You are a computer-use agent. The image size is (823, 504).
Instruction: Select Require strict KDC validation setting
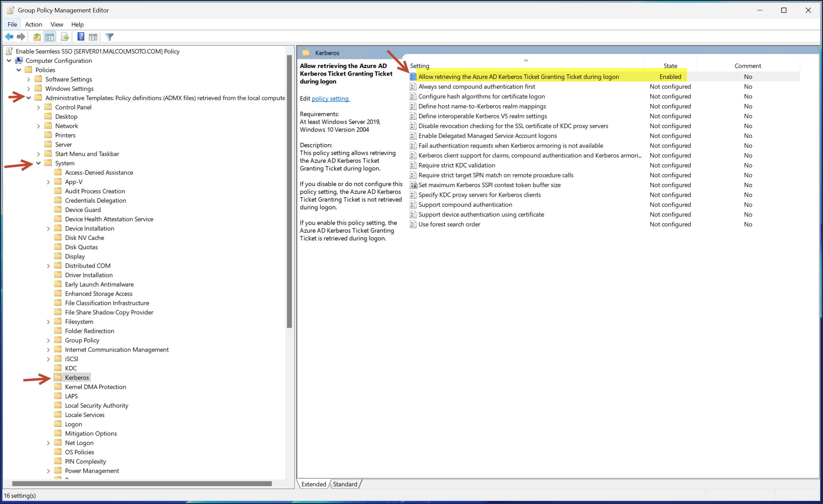click(x=456, y=165)
